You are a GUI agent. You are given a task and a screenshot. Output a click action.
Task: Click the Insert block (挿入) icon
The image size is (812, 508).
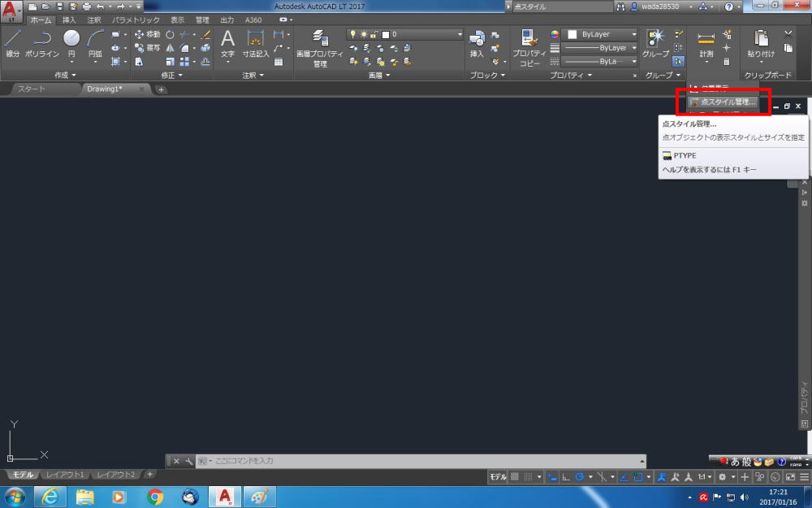[477, 44]
